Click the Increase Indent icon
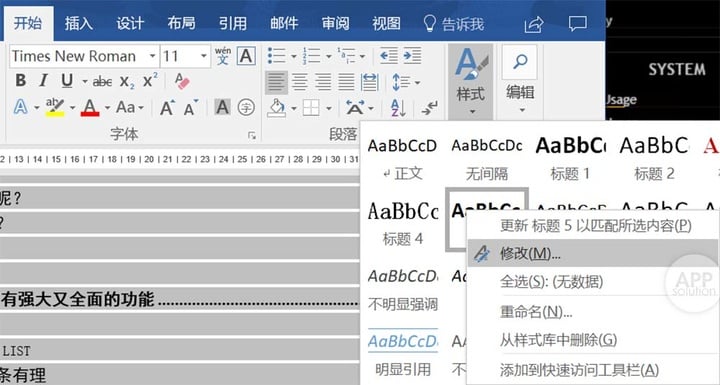This screenshot has height=385, width=720. 412,56
